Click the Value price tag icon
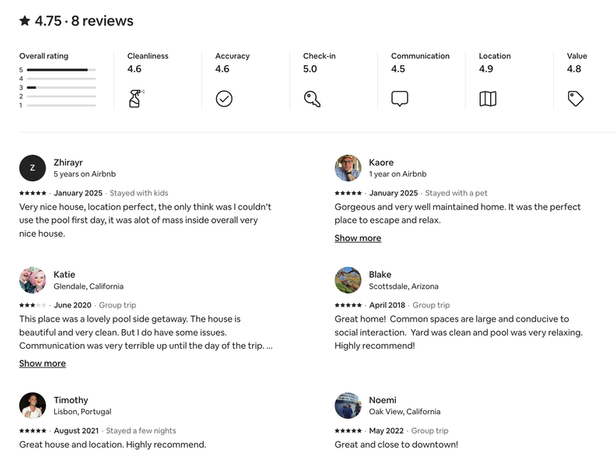Screen dimensions: 616x467 click(x=575, y=98)
